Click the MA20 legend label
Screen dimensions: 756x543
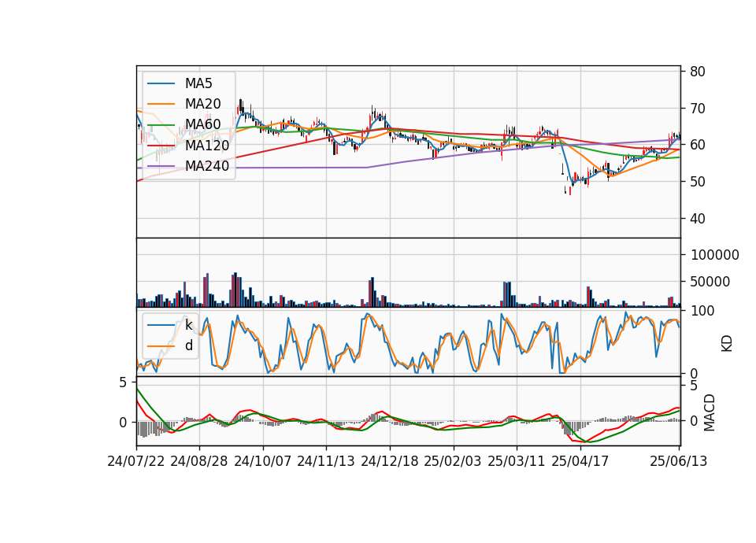[202, 104]
